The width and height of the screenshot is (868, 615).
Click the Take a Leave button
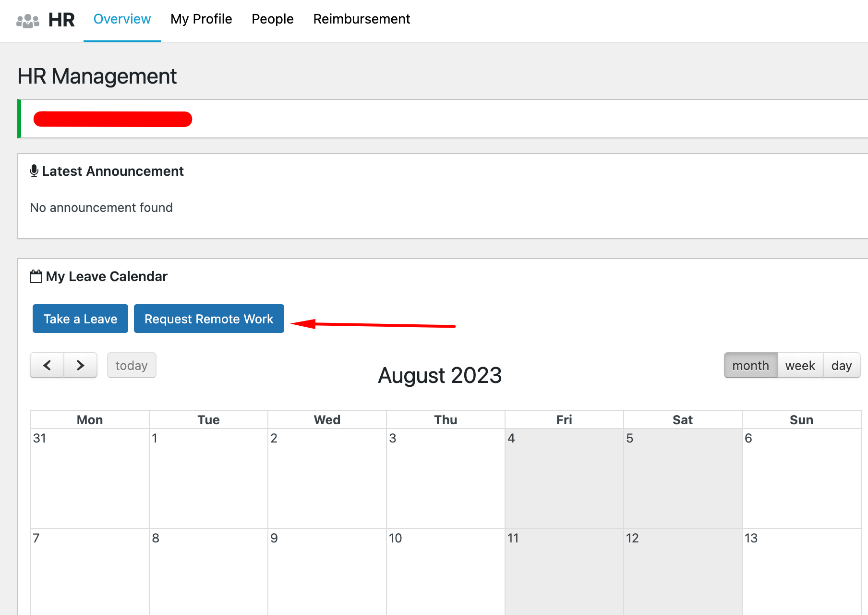click(80, 318)
